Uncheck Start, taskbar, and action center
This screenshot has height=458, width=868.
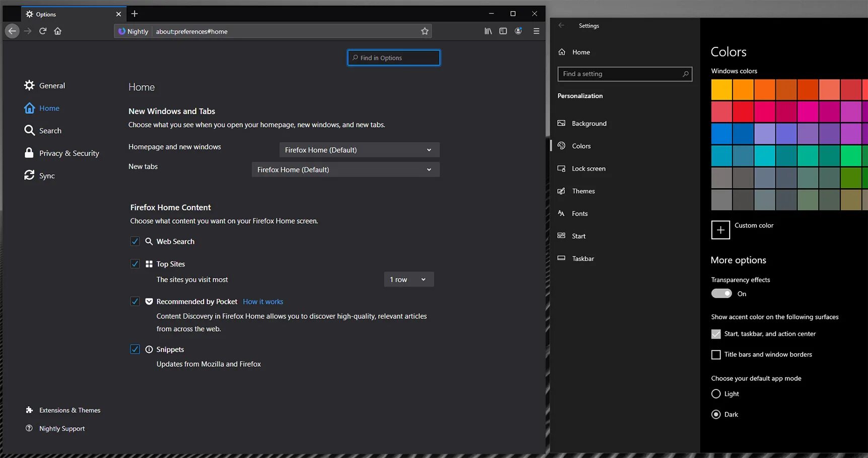coord(716,334)
